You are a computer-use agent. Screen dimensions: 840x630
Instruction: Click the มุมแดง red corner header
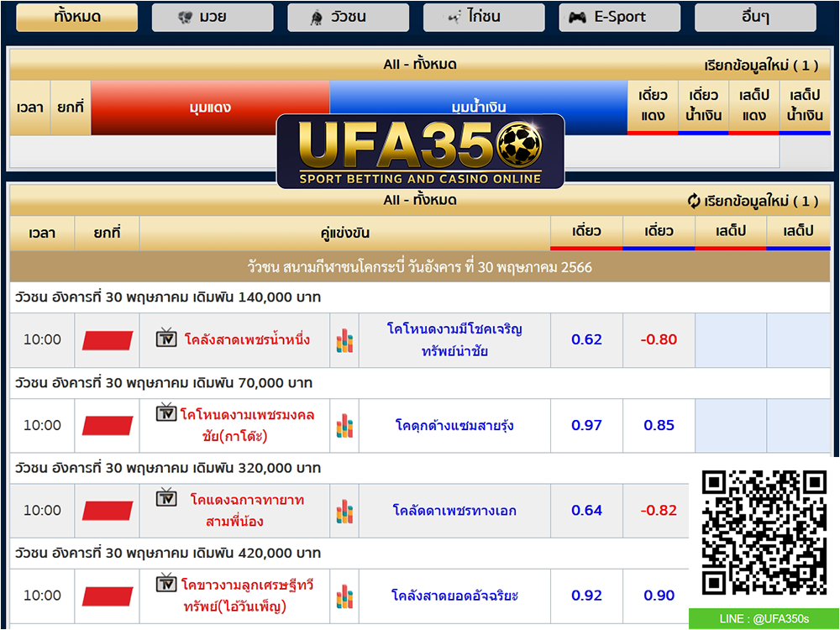click(210, 108)
